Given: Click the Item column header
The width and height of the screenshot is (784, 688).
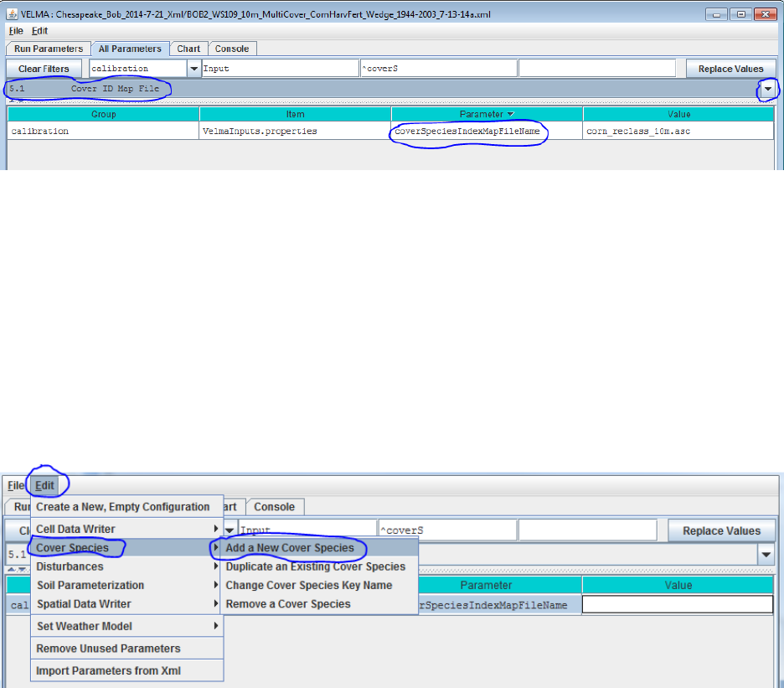Looking at the screenshot, I should pyautogui.click(x=295, y=114).
